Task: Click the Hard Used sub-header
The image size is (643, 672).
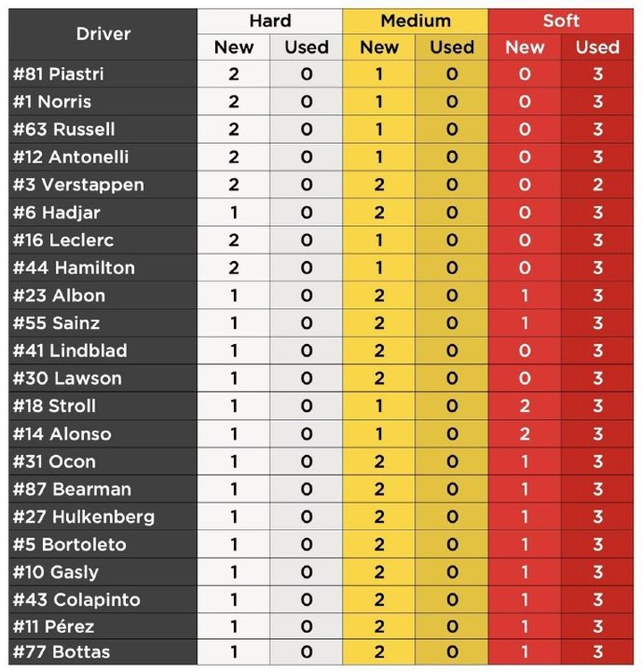Action: 306,47
